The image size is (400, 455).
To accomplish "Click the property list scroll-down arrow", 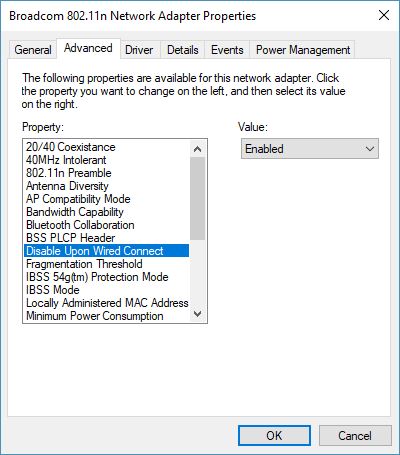I will pyautogui.click(x=198, y=314).
